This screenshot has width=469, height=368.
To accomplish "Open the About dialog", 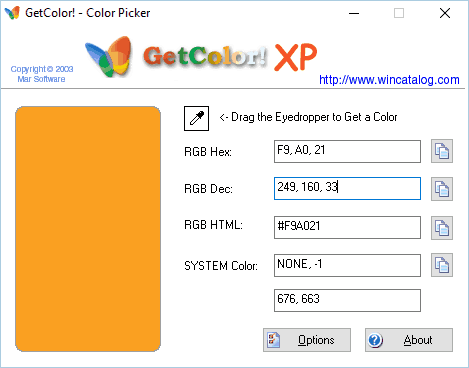I will click(x=409, y=340).
